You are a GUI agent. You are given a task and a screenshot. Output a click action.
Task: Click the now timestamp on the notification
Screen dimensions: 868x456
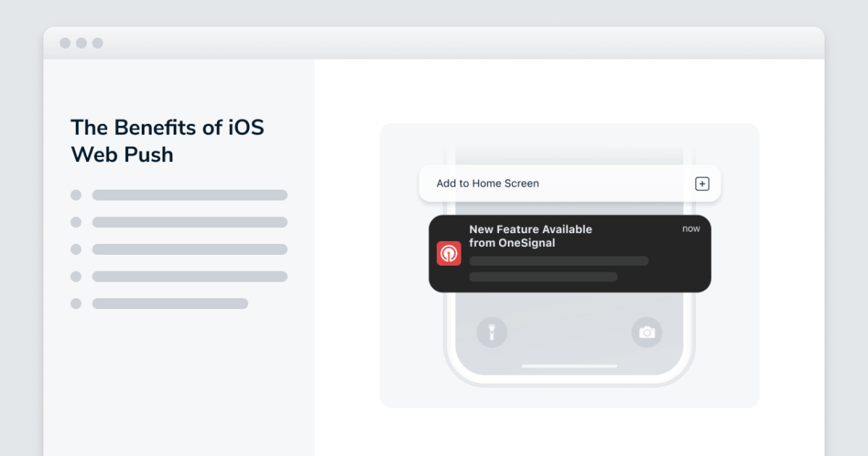click(x=691, y=228)
